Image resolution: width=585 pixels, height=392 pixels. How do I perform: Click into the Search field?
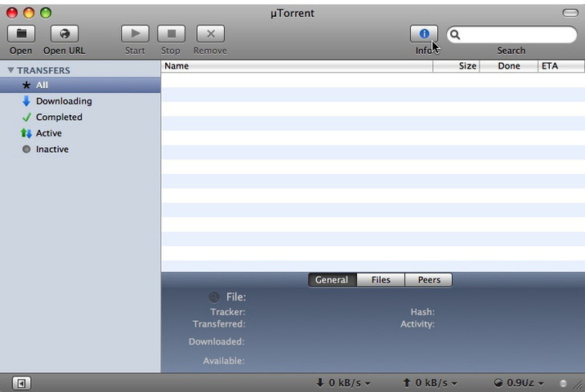[x=511, y=34]
